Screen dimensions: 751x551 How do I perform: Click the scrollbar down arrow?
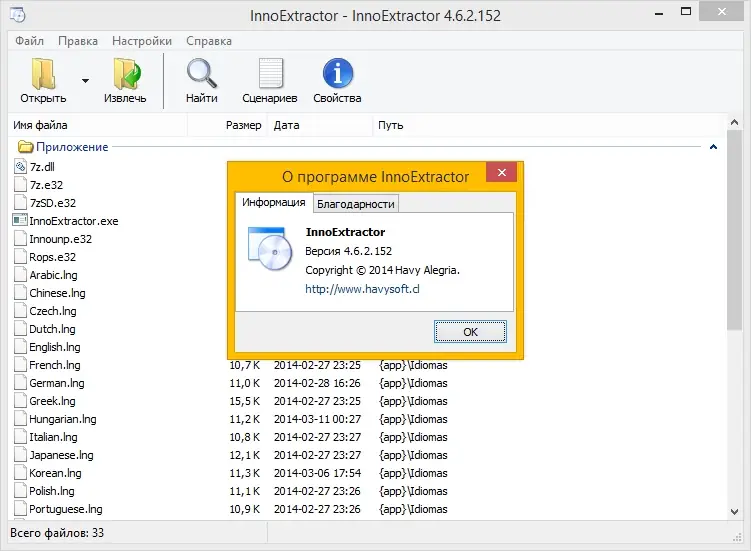coord(734,511)
